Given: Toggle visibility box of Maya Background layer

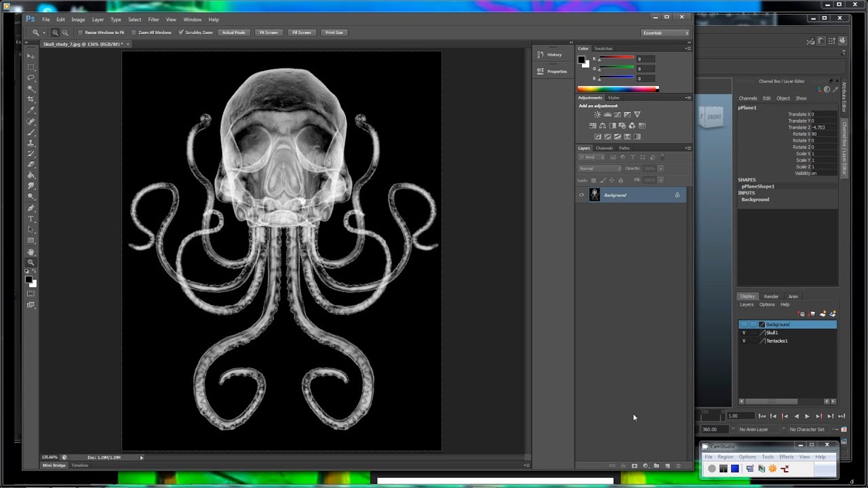Looking at the screenshot, I should pyautogui.click(x=744, y=325).
